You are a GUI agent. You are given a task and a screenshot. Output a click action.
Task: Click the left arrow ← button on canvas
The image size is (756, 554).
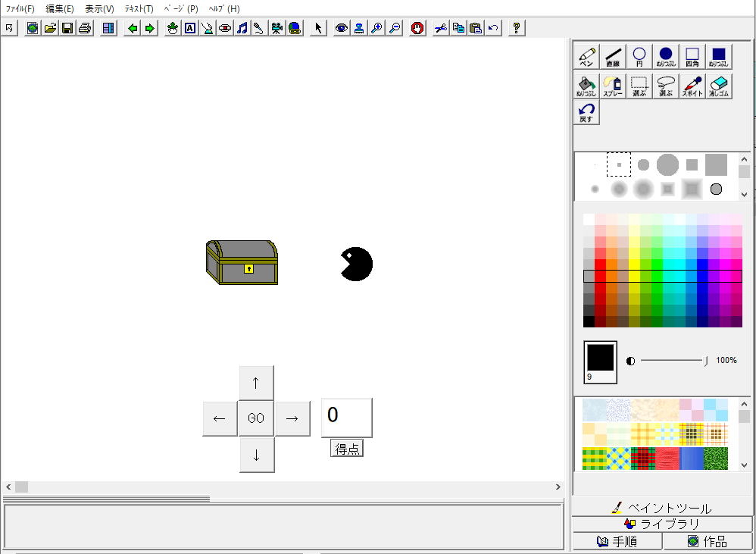[220, 418]
